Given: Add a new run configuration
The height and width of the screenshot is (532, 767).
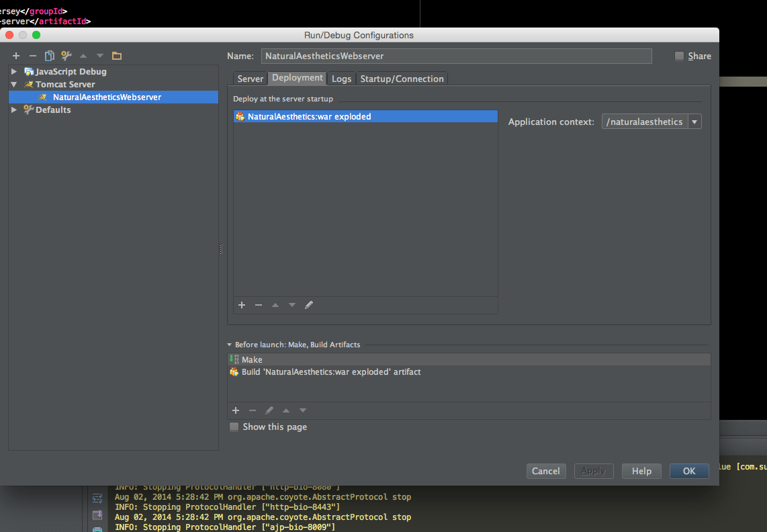Looking at the screenshot, I should (x=15, y=56).
